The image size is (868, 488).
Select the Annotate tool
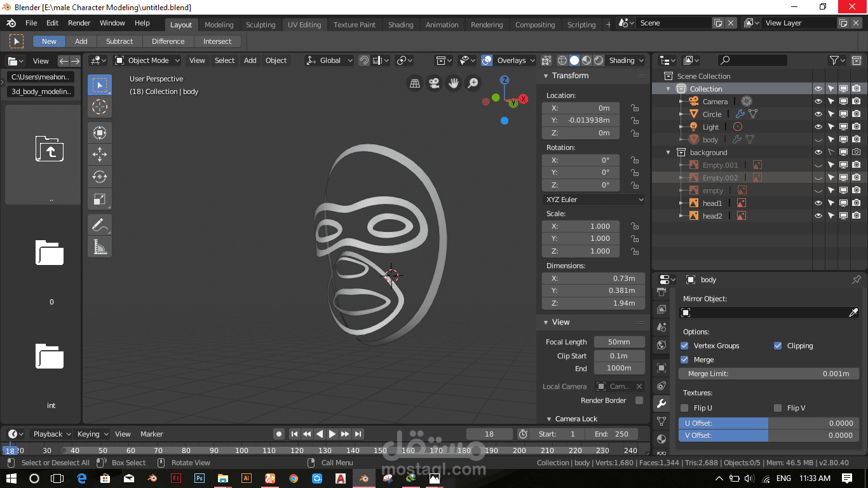coord(100,225)
